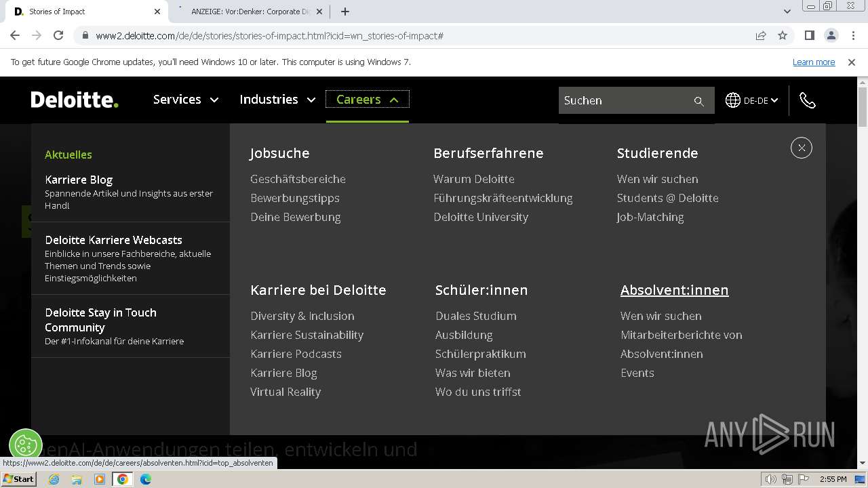
Task: Open Deloitte University link
Action: [481, 217]
